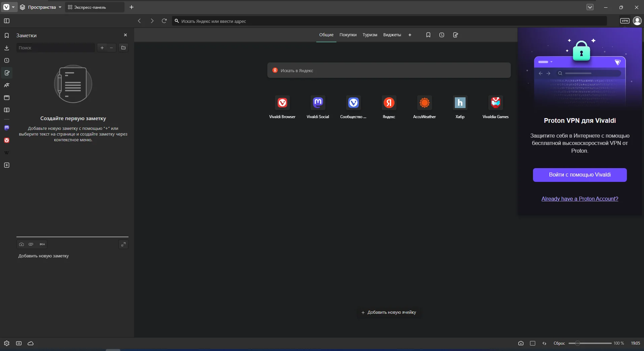Image resolution: width=644 pixels, height=351 pixels.
Task: Expand the Пространства workspaces dropdown
Action: tap(41, 7)
